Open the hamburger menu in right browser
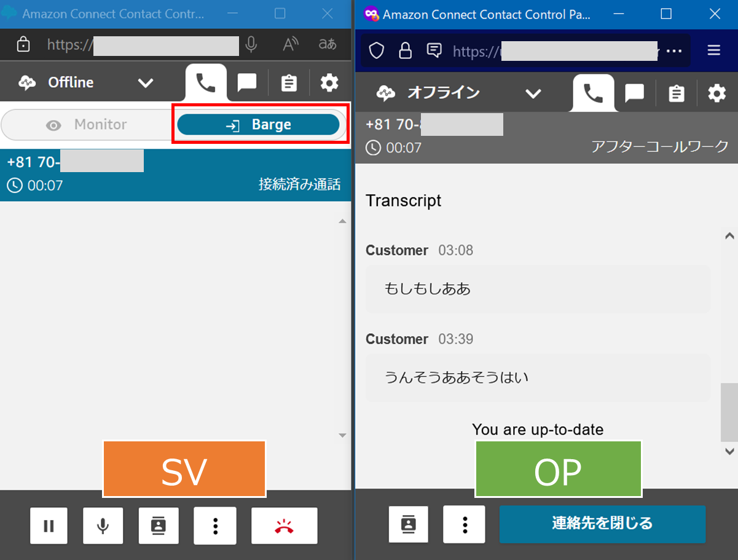 point(713,50)
